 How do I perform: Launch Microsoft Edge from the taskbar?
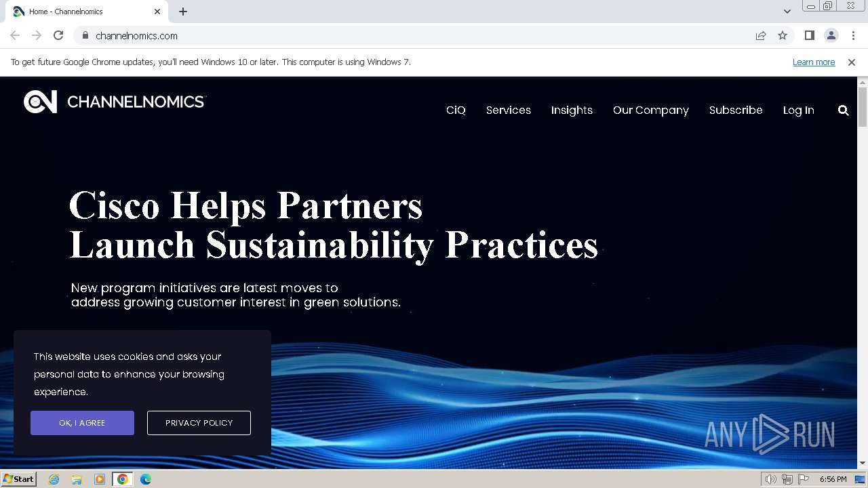[x=146, y=479]
